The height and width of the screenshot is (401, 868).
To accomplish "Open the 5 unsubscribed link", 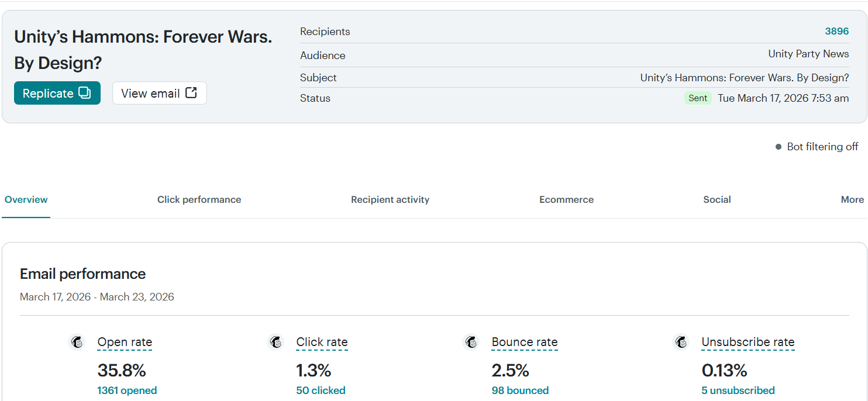I will coord(738,390).
